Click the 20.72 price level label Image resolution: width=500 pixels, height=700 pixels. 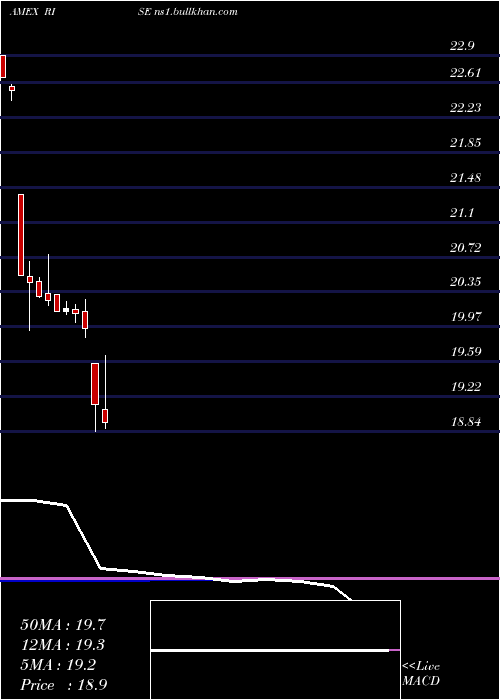tap(465, 247)
